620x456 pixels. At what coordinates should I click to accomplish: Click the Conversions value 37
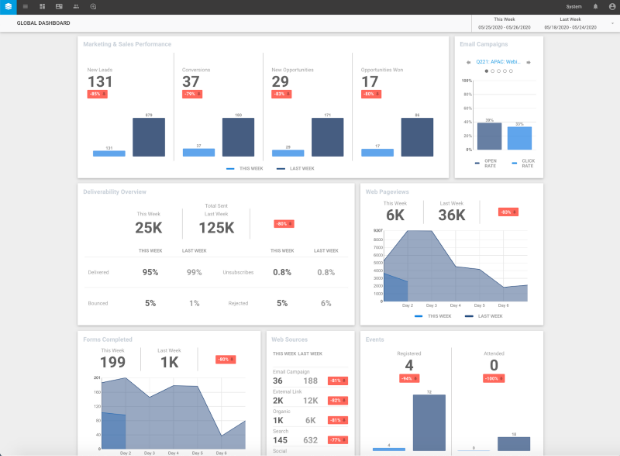(191, 82)
